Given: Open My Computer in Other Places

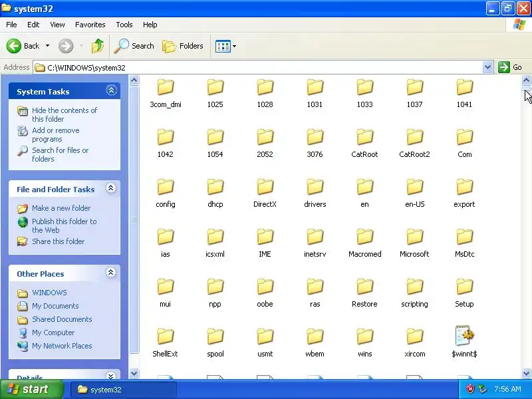Looking at the screenshot, I should pos(53,332).
